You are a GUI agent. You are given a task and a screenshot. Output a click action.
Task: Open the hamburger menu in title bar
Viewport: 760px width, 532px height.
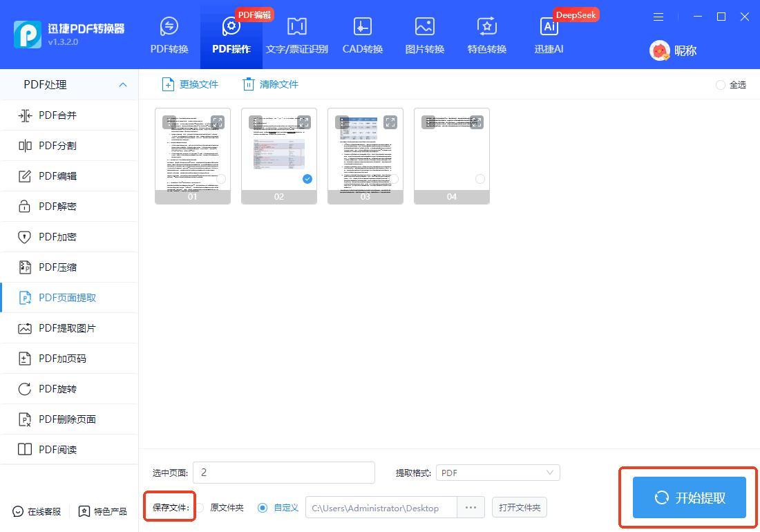tap(658, 17)
